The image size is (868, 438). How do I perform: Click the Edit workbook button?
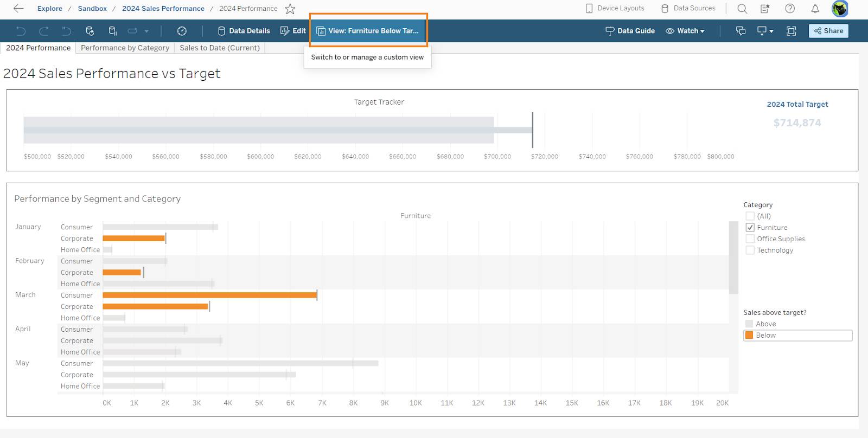(x=293, y=31)
